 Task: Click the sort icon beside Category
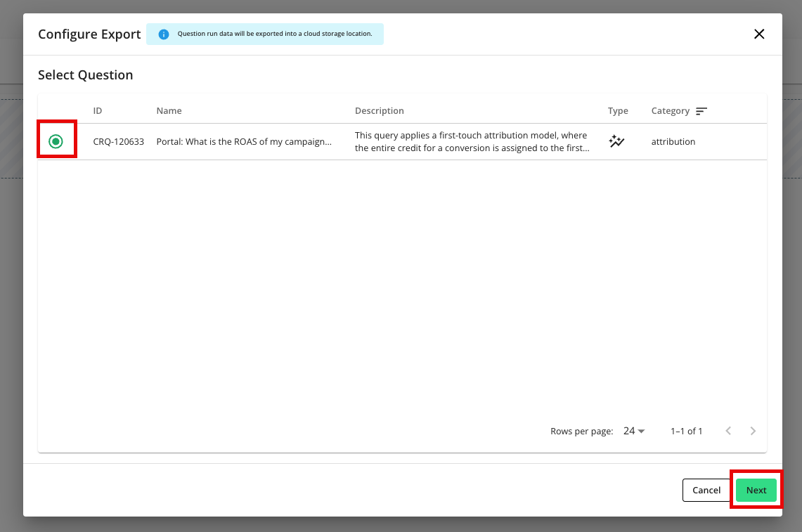coord(701,111)
